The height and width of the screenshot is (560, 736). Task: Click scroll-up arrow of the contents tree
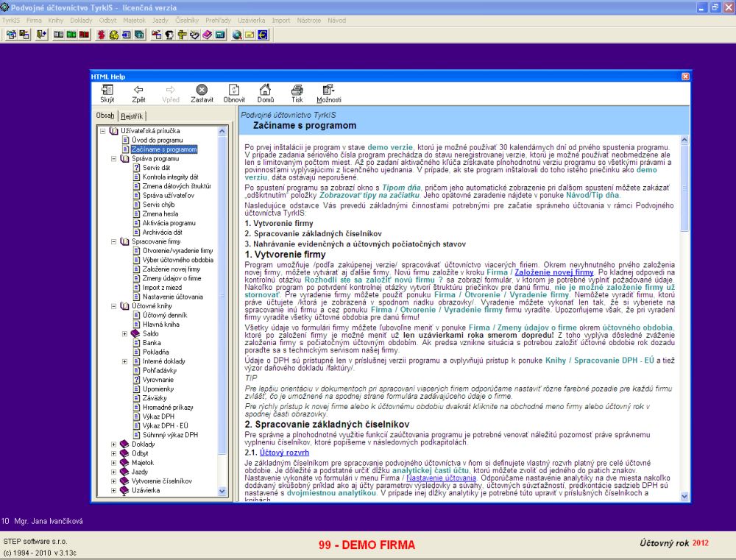pos(222,132)
